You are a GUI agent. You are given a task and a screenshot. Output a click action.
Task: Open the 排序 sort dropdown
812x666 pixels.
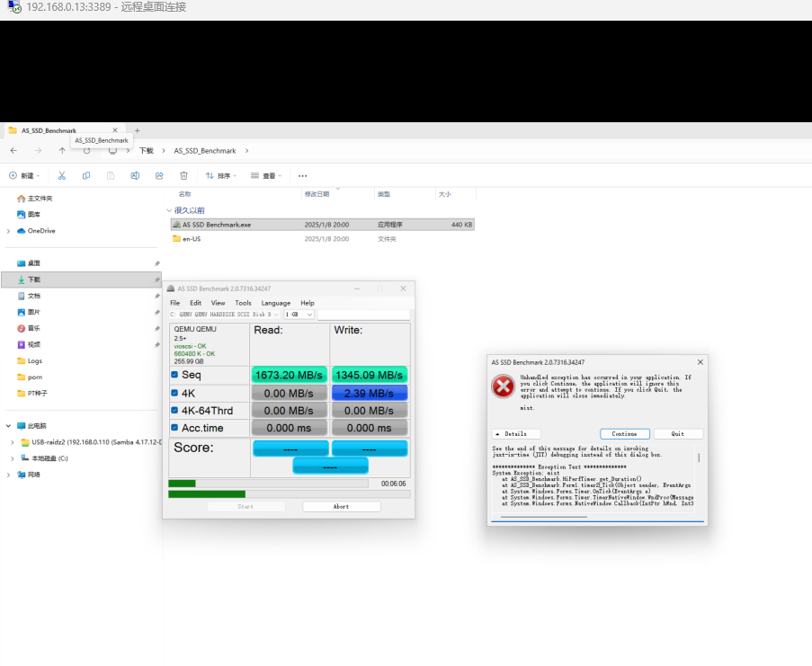(220, 176)
